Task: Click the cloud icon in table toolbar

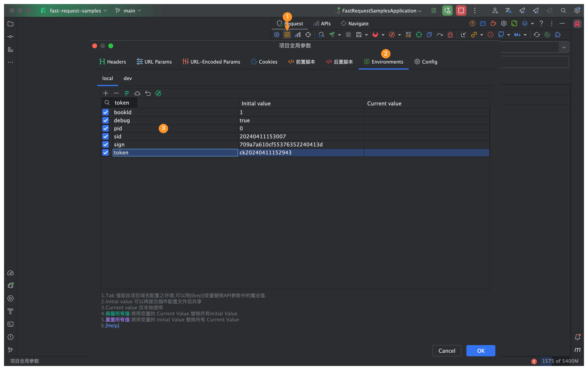Action: [x=137, y=93]
